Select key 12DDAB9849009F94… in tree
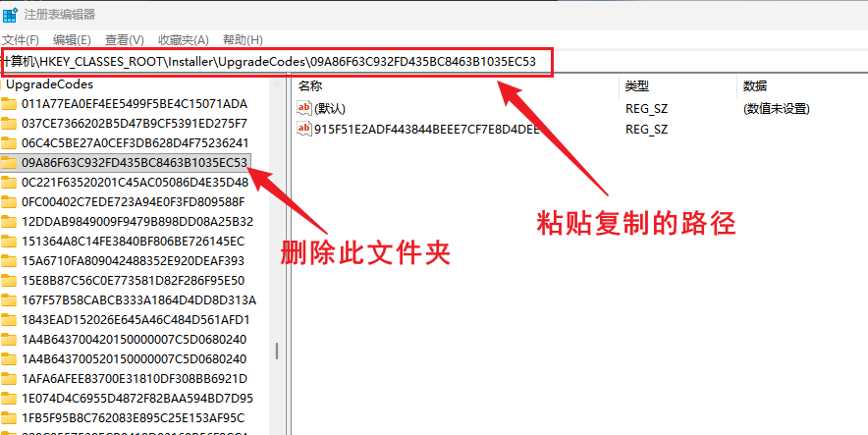 (136, 222)
